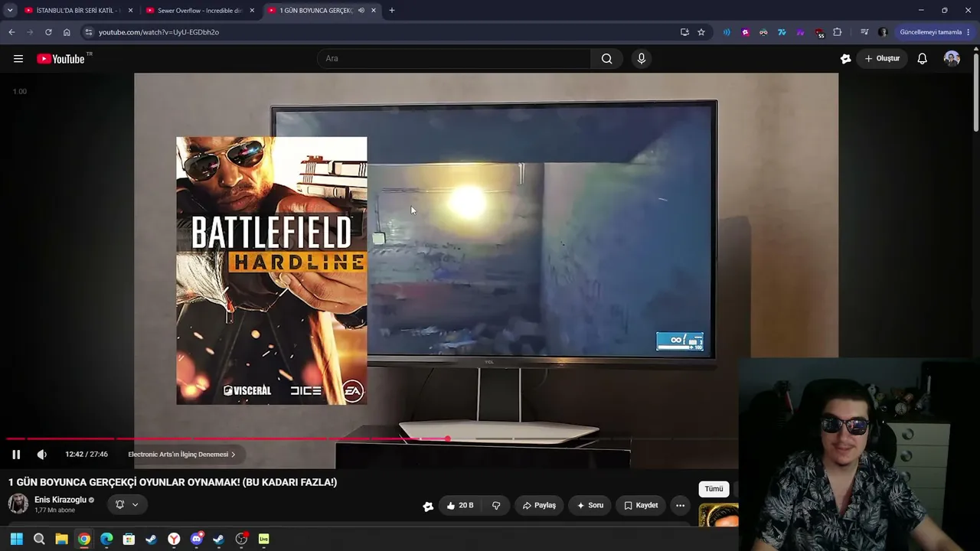Screen dimensions: 980x551
Task: Click the Enis Kirazoglu channel avatar
Action: click(18, 504)
